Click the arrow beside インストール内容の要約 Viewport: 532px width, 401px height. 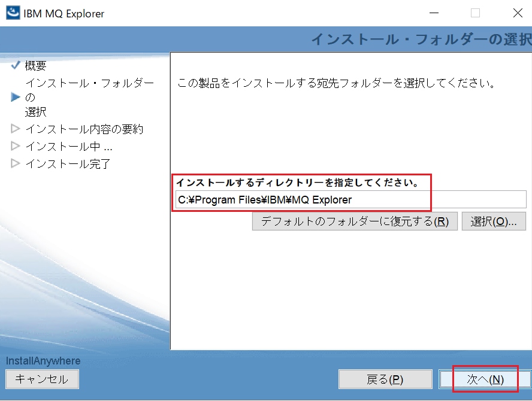[15, 129]
